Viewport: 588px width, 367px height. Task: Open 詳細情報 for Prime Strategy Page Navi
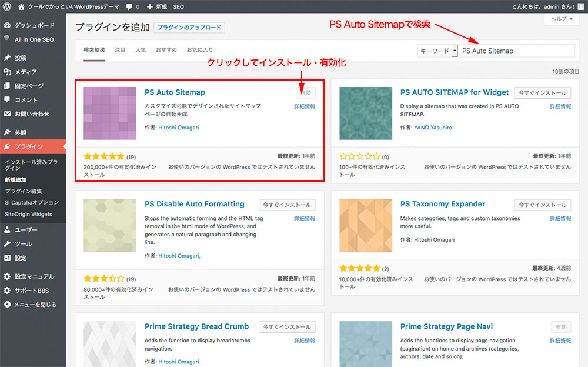pyautogui.click(x=560, y=341)
